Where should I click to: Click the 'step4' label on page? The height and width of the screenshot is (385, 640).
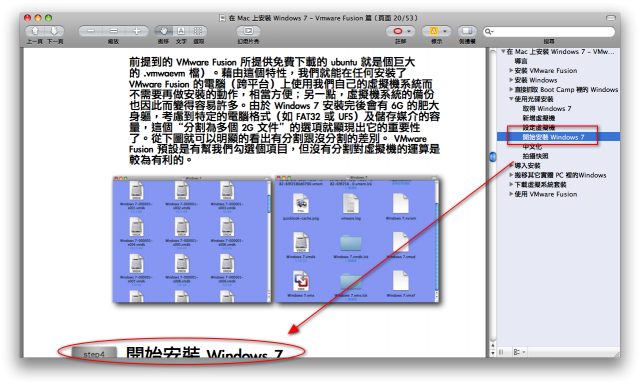tap(94, 354)
